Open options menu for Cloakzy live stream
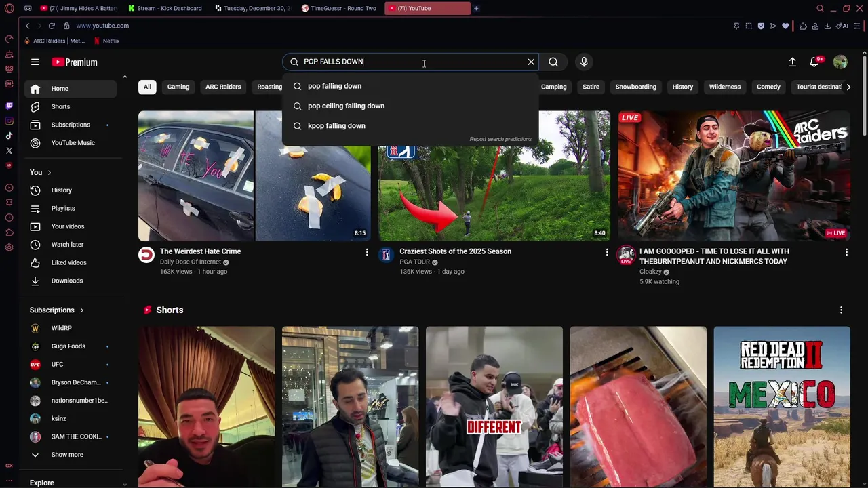This screenshot has height=488, width=868. (x=846, y=252)
